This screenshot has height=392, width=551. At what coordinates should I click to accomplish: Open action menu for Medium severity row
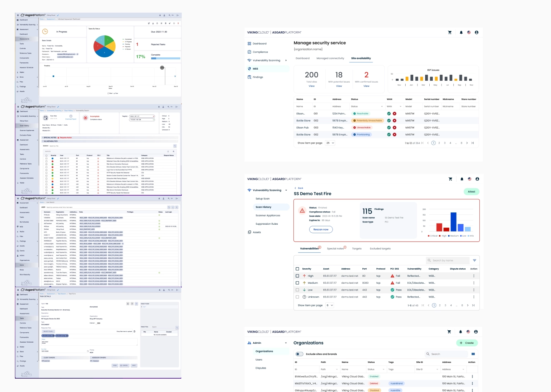(474, 283)
